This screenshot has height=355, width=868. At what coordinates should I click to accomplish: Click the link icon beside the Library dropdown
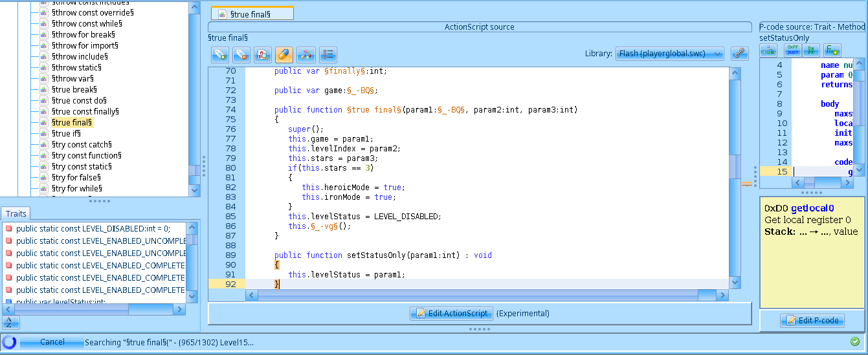click(x=739, y=54)
